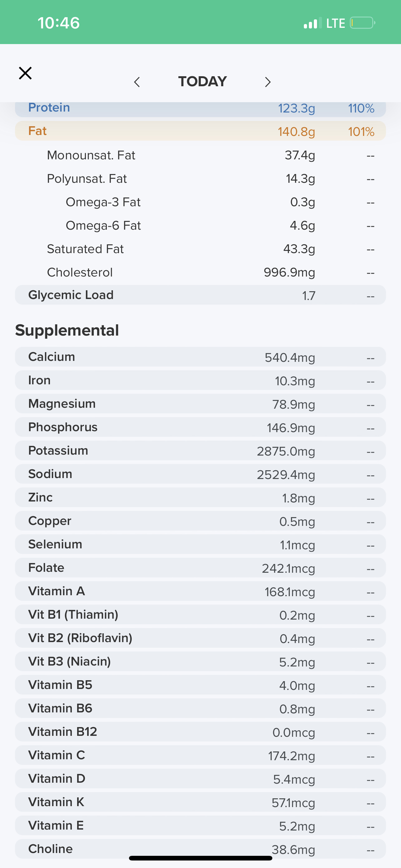Close the nutrition details screen

(x=25, y=73)
